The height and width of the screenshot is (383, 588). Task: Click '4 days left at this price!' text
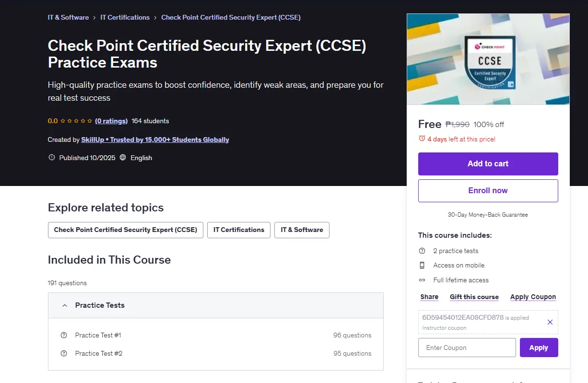(461, 139)
